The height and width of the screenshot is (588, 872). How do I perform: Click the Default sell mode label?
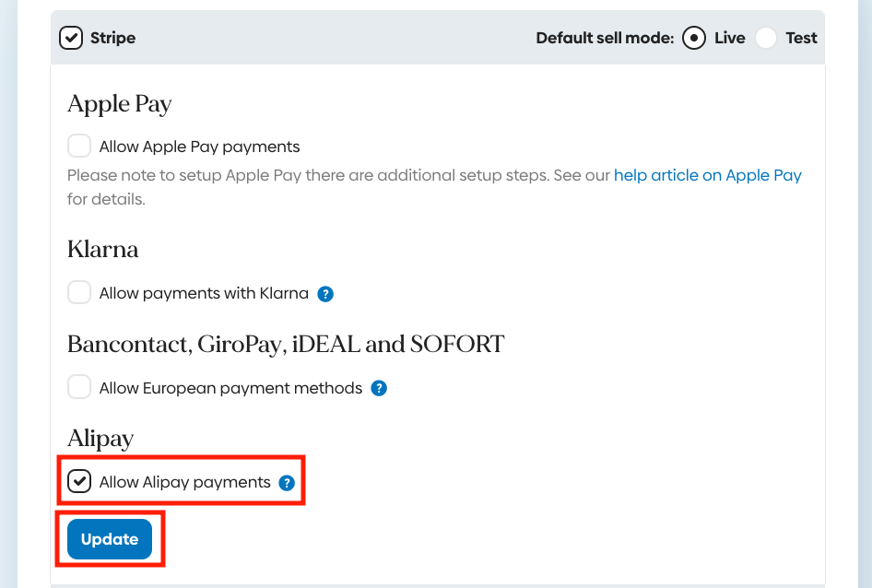coord(605,38)
